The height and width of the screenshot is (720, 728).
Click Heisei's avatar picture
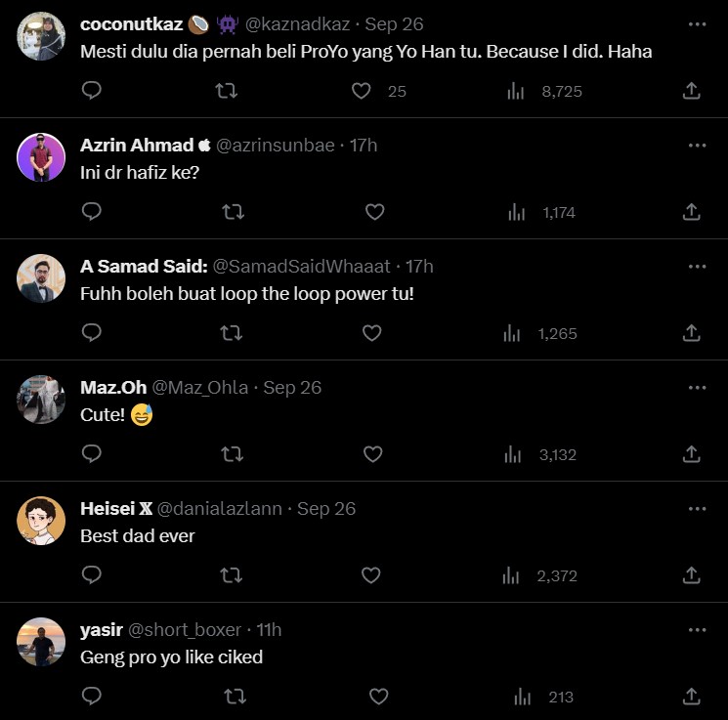click(41, 521)
